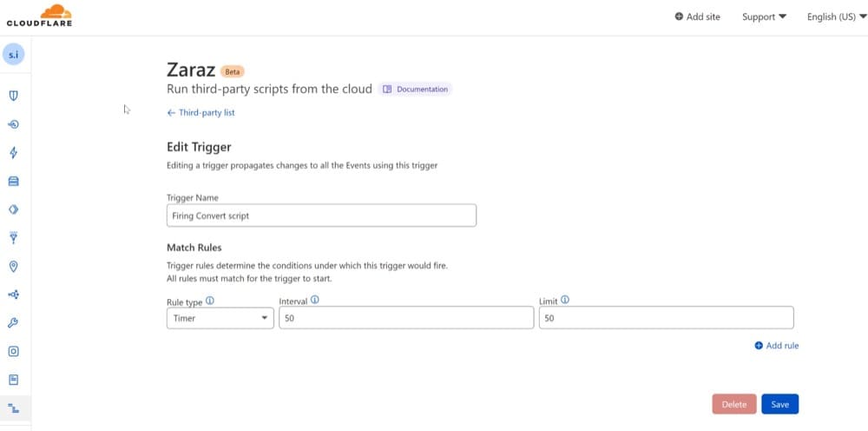Screen dimensions: 868x431
Task: Click the Beta badge next to Zaraz
Action: [x=233, y=72]
